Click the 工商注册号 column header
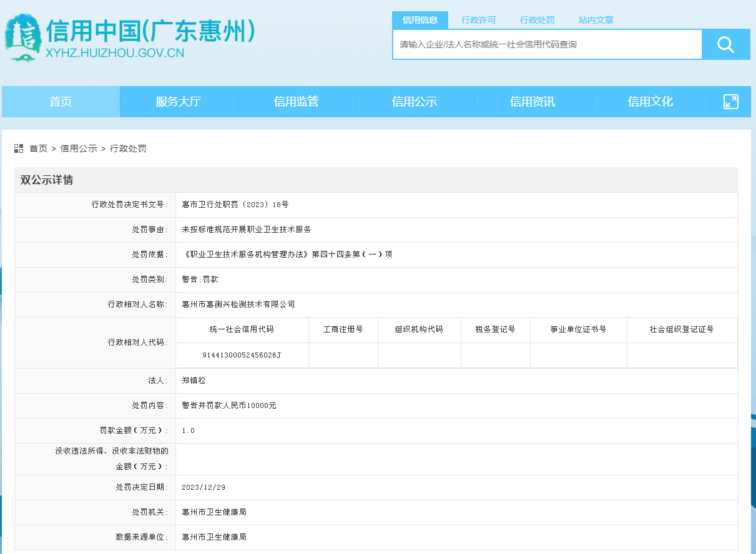The width and height of the screenshot is (756, 554). pyautogui.click(x=343, y=329)
